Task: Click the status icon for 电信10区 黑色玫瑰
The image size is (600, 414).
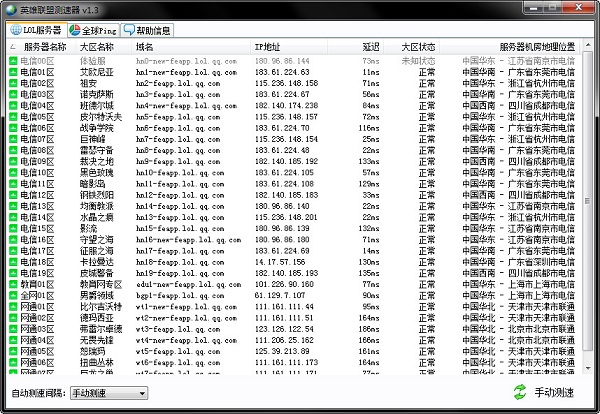Action: click(14, 172)
